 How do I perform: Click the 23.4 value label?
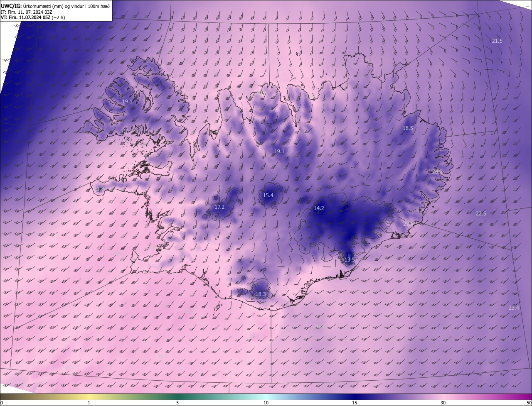(514, 308)
